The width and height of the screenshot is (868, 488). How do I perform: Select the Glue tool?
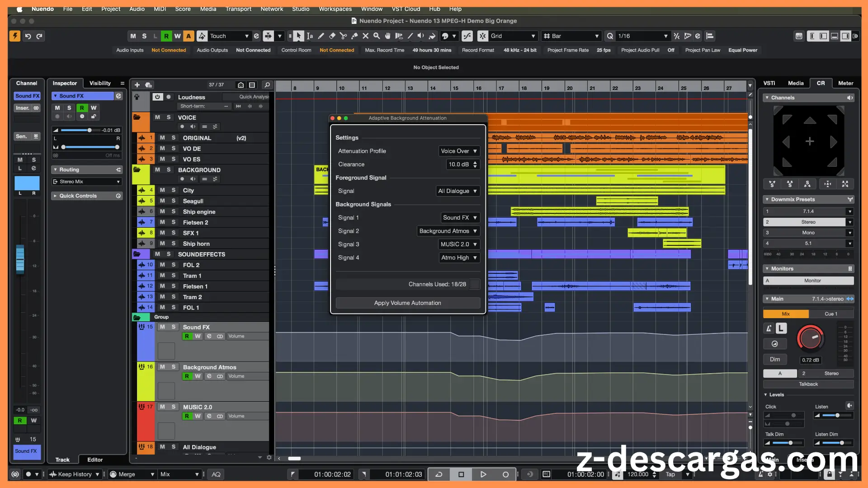pyautogui.click(x=354, y=36)
